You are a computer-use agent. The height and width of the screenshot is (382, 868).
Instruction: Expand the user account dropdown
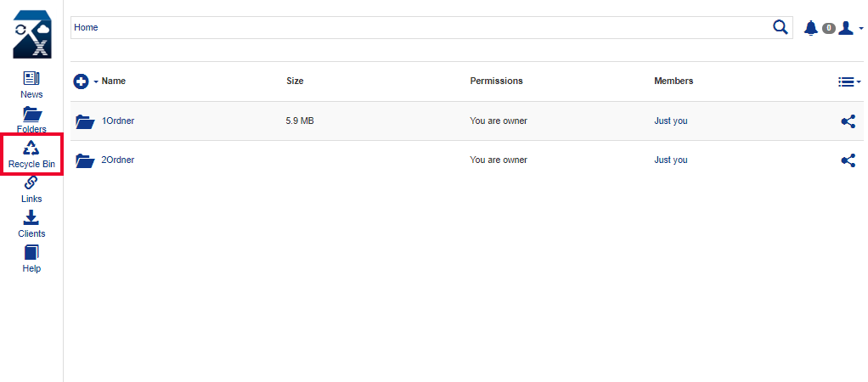[851, 28]
